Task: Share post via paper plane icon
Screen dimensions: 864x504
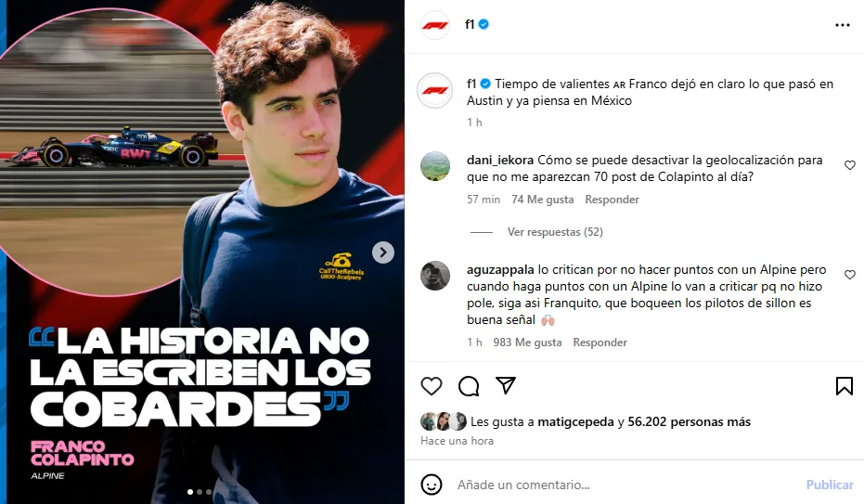Action: tap(505, 385)
